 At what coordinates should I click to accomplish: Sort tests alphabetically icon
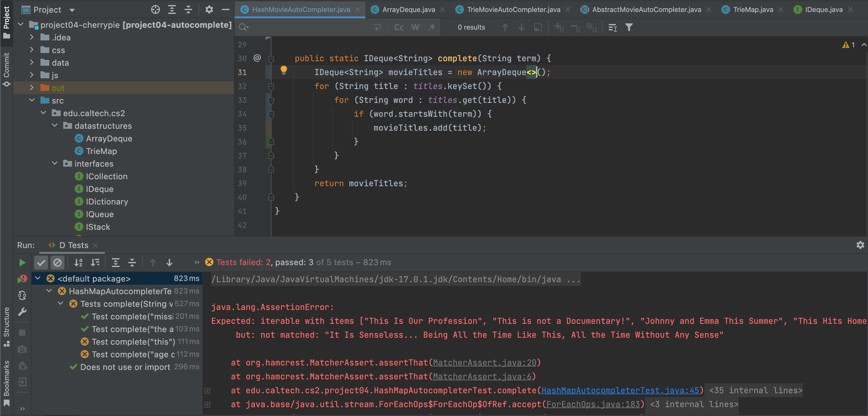click(78, 263)
